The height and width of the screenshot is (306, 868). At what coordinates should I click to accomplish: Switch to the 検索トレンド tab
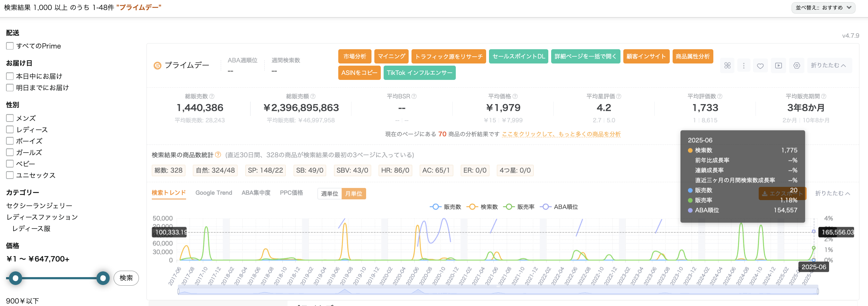point(169,193)
